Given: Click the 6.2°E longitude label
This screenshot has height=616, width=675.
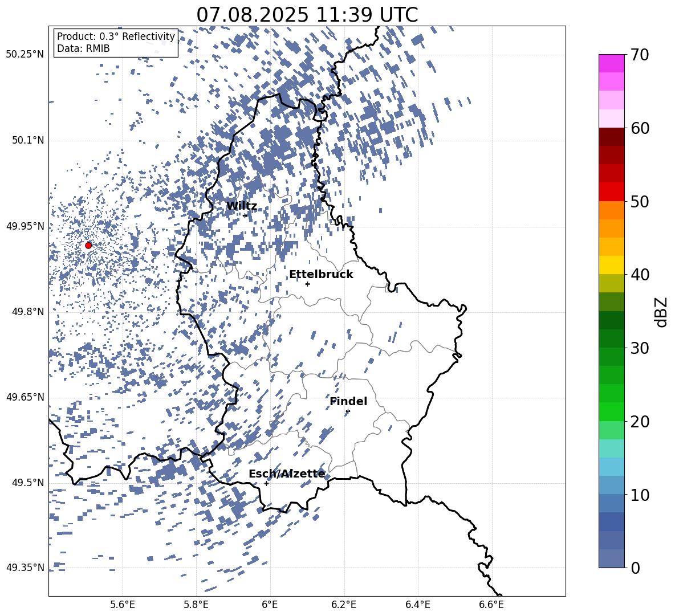Looking at the screenshot, I should pos(344,605).
